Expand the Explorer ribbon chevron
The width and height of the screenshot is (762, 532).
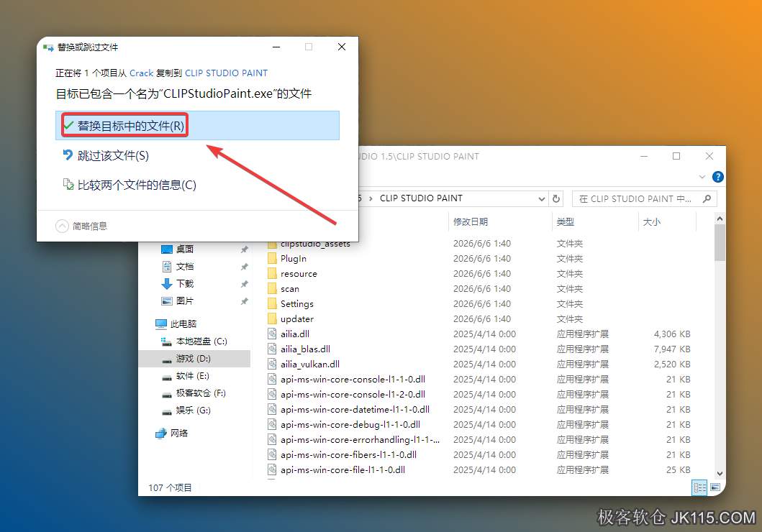[x=702, y=177]
